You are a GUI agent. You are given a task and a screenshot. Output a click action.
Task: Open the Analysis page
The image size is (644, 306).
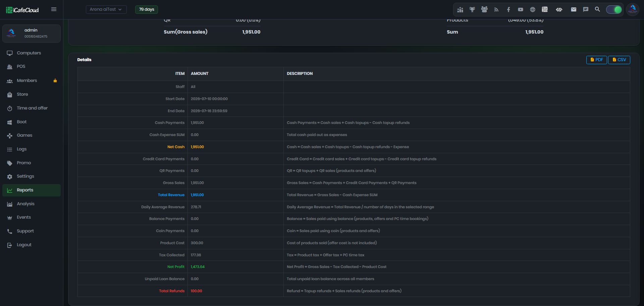click(x=32, y=204)
